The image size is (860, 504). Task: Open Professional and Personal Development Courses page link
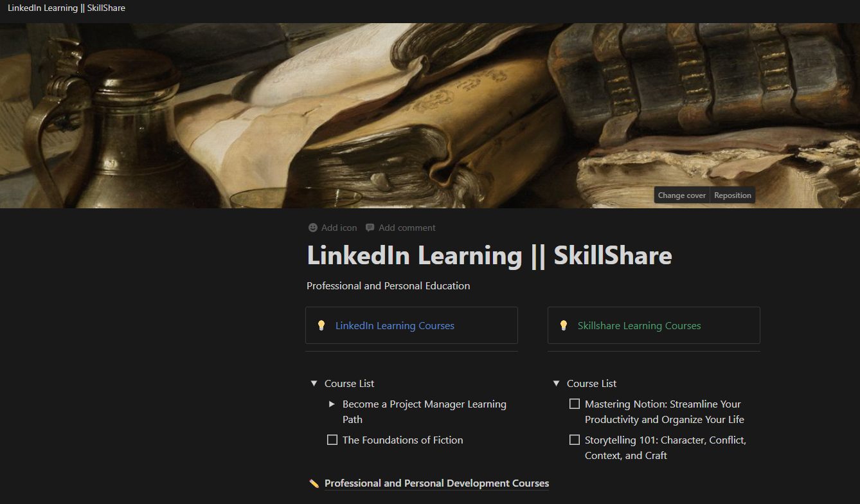pyautogui.click(x=436, y=483)
